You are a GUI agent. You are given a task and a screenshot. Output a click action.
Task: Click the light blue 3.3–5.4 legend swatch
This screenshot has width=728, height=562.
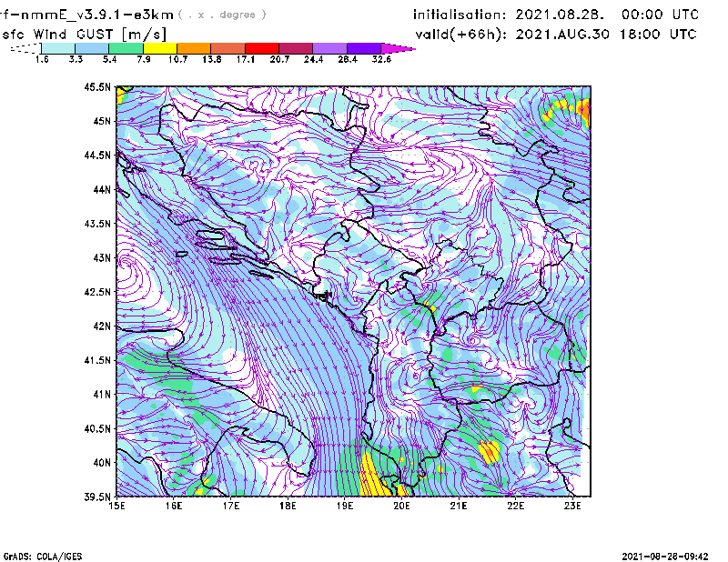(92, 48)
